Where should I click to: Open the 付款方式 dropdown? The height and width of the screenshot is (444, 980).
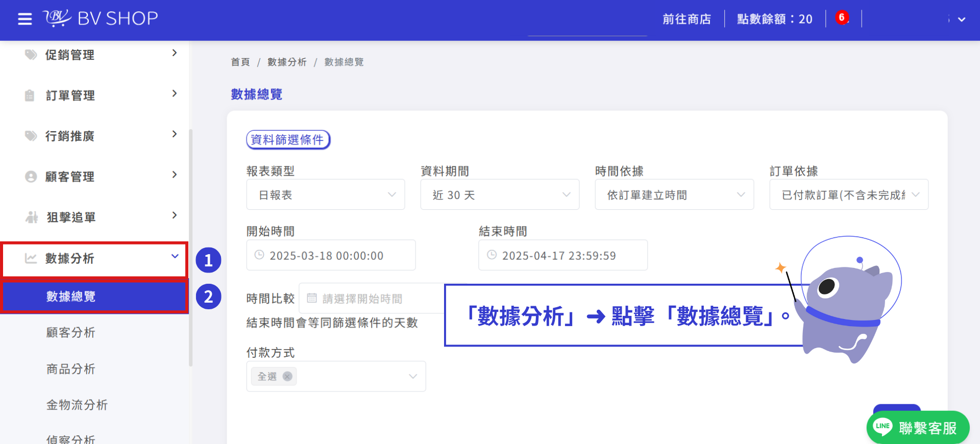336,377
